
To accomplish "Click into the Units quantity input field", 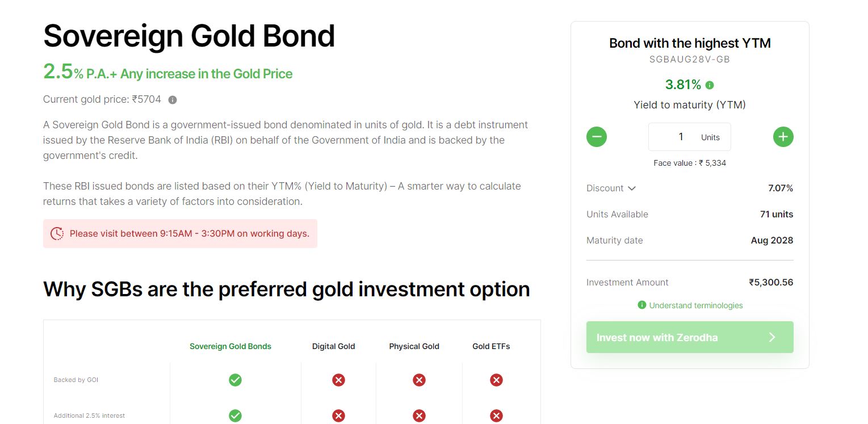I will [689, 137].
